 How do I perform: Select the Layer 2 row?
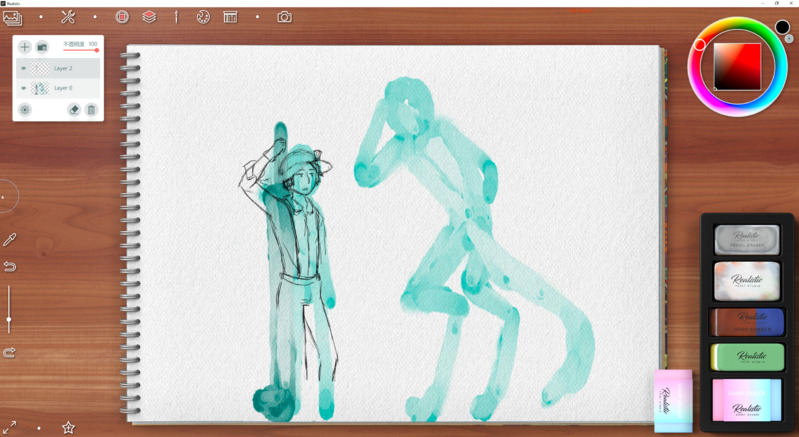click(x=58, y=68)
